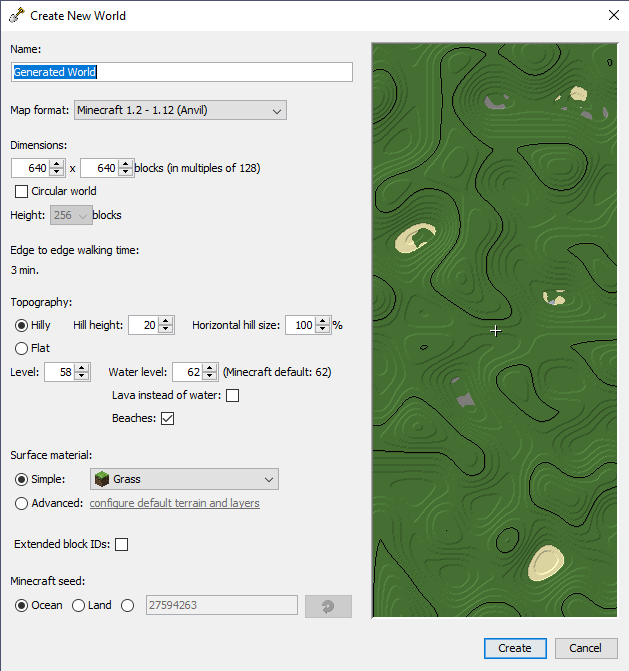The height and width of the screenshot is (671, 629).
Task: Open the Map format dropdown
Action: coord(180,110)
